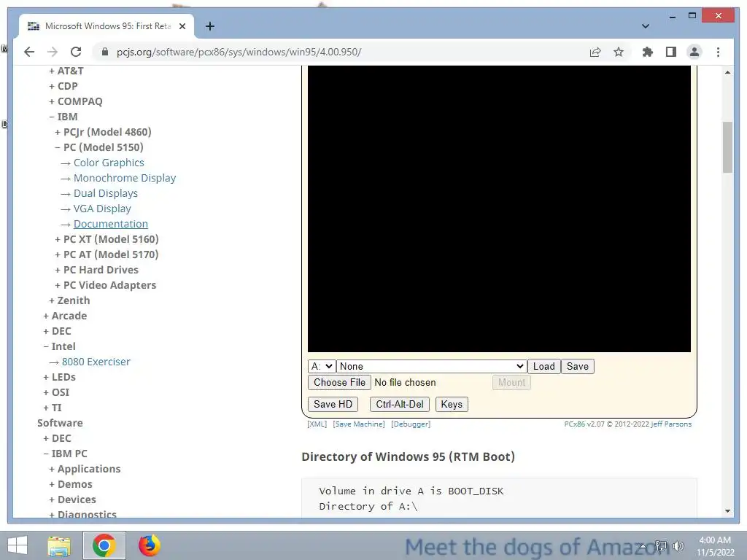Click the browser forward arrow
The width and height of the screenshot is (747, 560).
53,52
